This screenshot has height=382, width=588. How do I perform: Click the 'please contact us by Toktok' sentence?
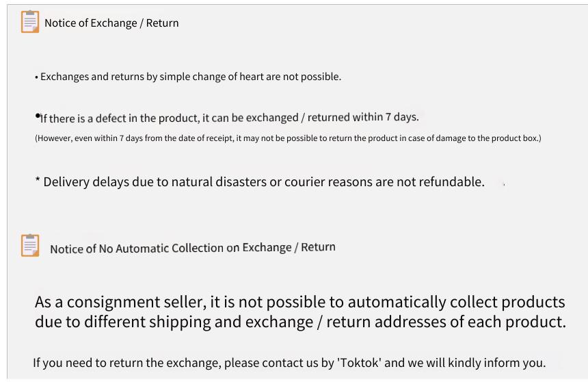pos(289,363)
